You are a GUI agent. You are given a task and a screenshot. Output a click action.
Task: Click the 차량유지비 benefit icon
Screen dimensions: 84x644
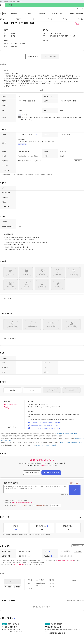[x=42, y=272]
